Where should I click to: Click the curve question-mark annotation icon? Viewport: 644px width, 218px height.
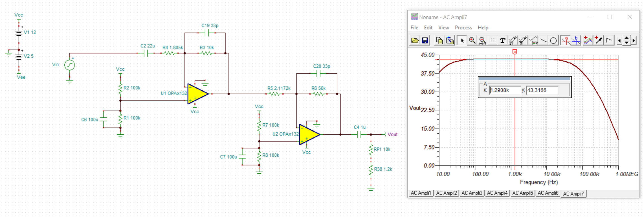pyautogui.click(x=523, y=41)
